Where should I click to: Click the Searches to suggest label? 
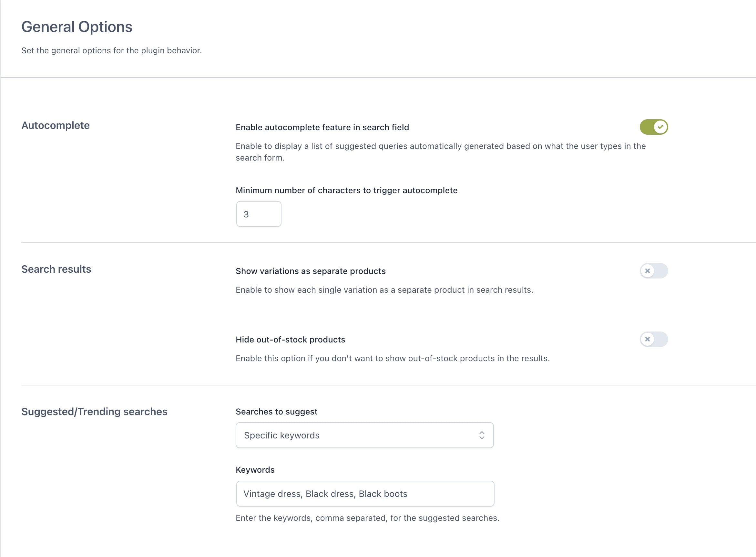[276, 412]
